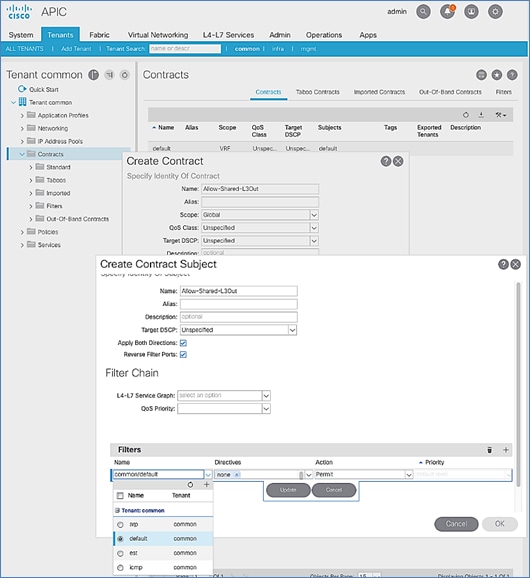
Task: Remove the none directive tag
Action: (x=237, y=474)
